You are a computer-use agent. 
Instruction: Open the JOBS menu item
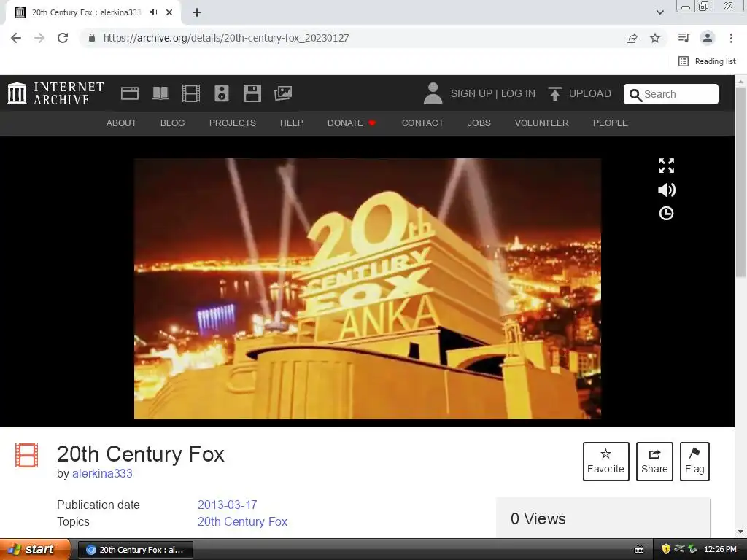click(x=479, y=122)
